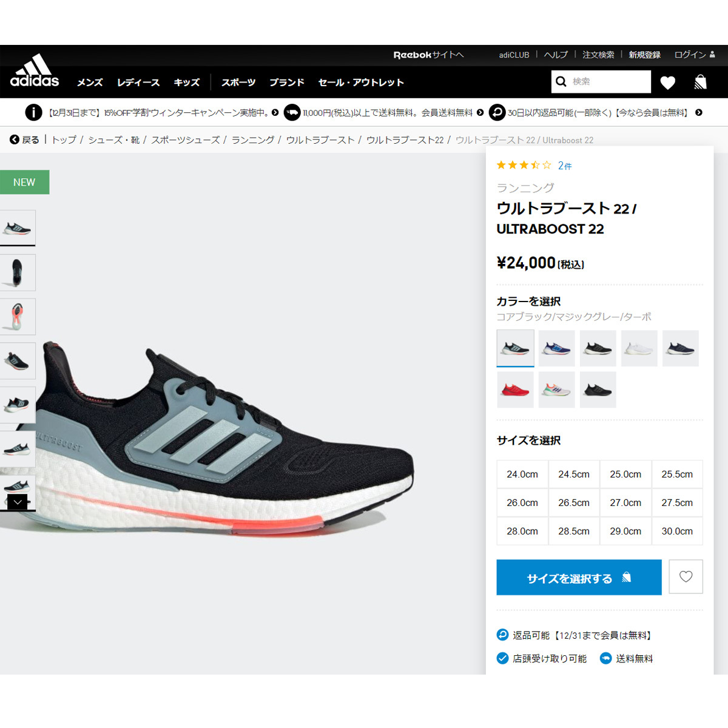
Task: Open the セール・アウトレット menu
Action: (x=361, y=83)
